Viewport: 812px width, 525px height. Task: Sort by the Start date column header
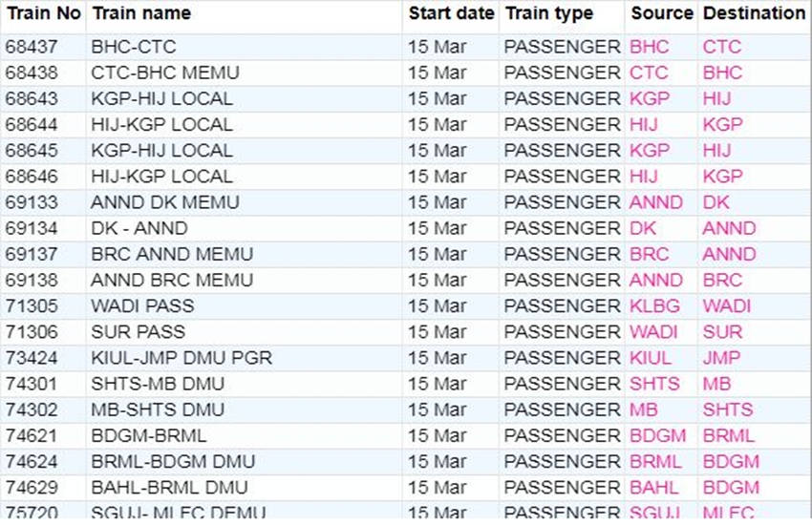point(451,13)
